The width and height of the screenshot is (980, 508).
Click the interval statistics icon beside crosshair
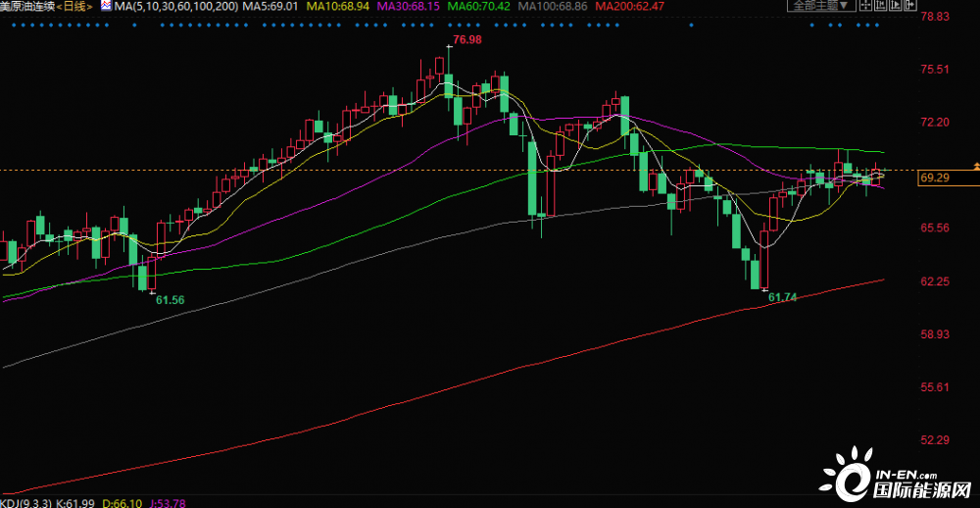click(x=881, y=5)
